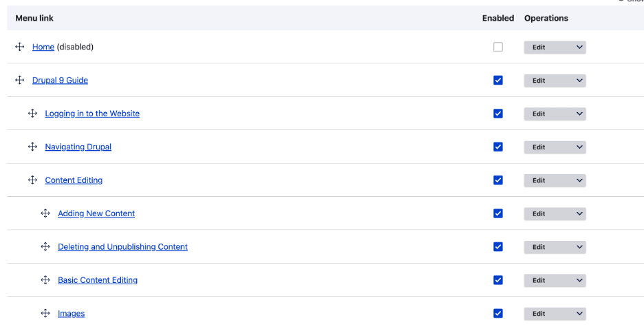
Task: Click move icon for Content Editing row
Action: tap(32, 180)
